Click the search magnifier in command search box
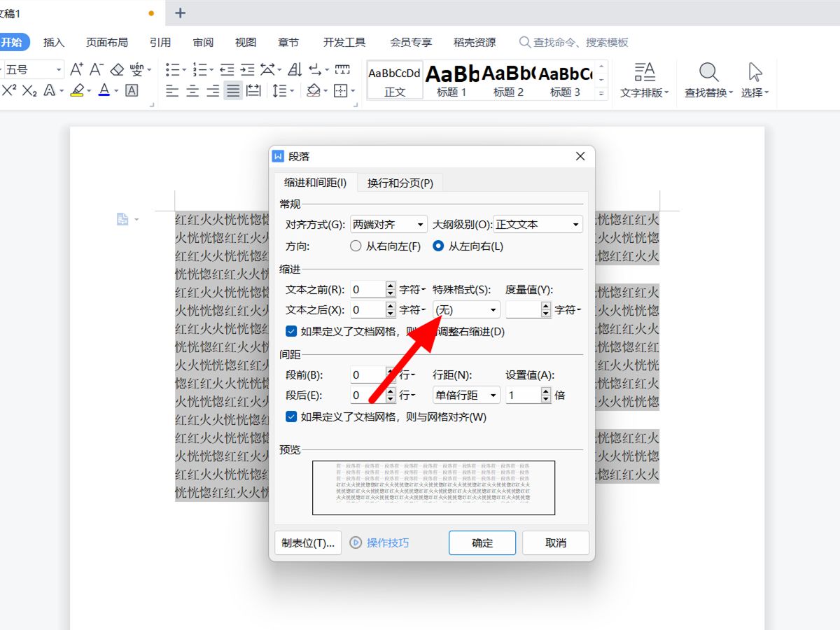This screenshot has height=630, width=840. (x=525, y=42)
